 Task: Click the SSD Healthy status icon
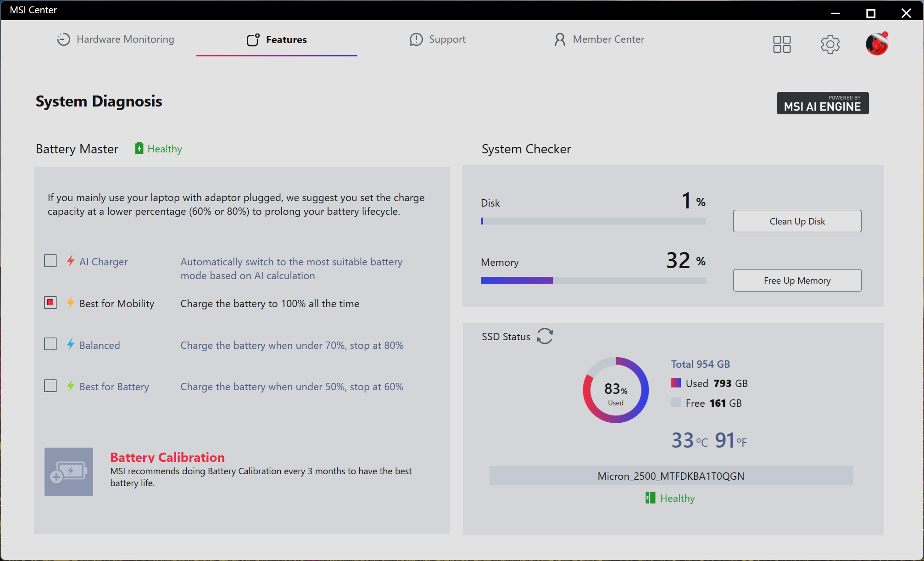(x=650, y=498)
